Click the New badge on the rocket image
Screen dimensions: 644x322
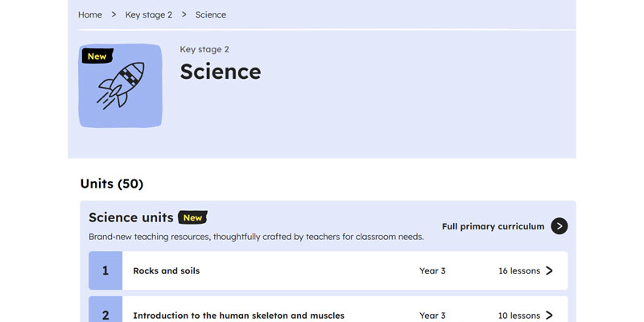tap(97, 56)
